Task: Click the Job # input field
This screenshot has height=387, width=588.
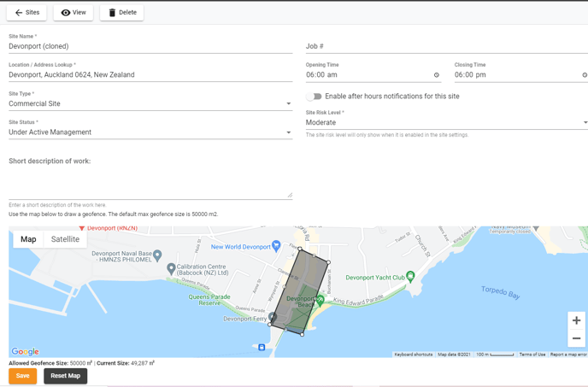Action: (x=447, y=46)
